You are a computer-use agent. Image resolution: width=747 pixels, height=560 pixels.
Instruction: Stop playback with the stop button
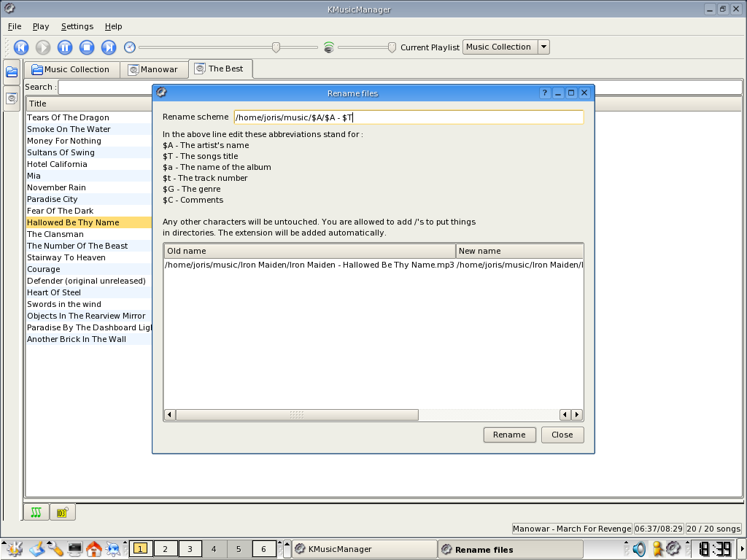(x=87, y=47)
